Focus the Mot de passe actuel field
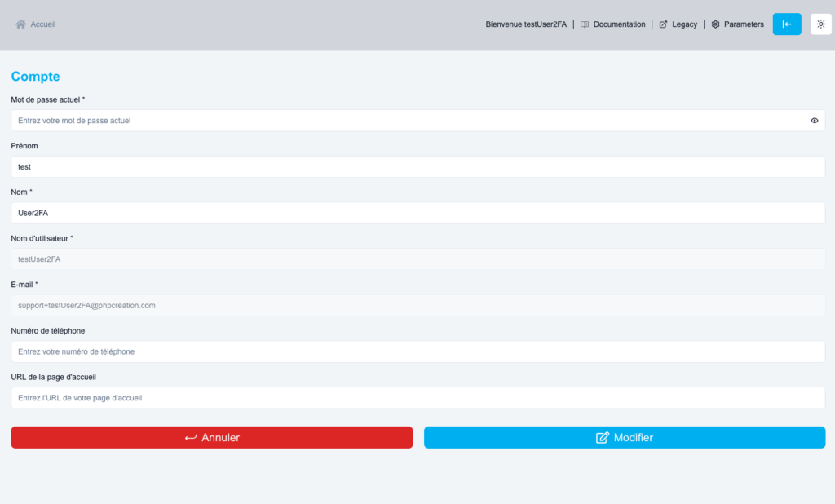Screen dimensions: 835x504 coord(408,121)
